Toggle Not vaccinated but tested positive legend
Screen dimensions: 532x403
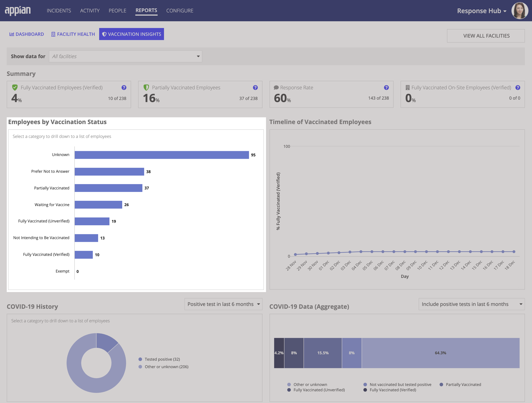pos(398,384)
